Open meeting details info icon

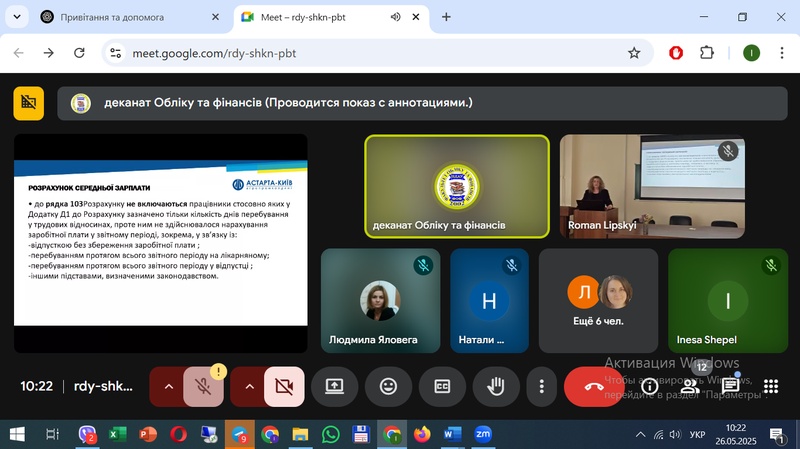pyautogui.click(x=650, y=386)
